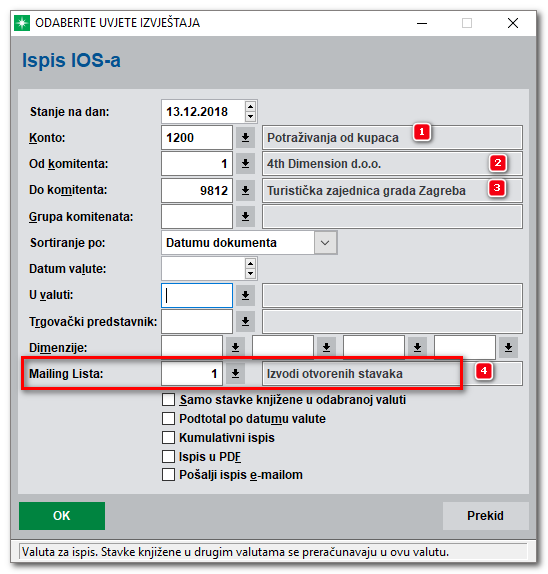Open the Mailing Lista lookup button
Viewport: 548px width, 574px height.
click(235, 373)
